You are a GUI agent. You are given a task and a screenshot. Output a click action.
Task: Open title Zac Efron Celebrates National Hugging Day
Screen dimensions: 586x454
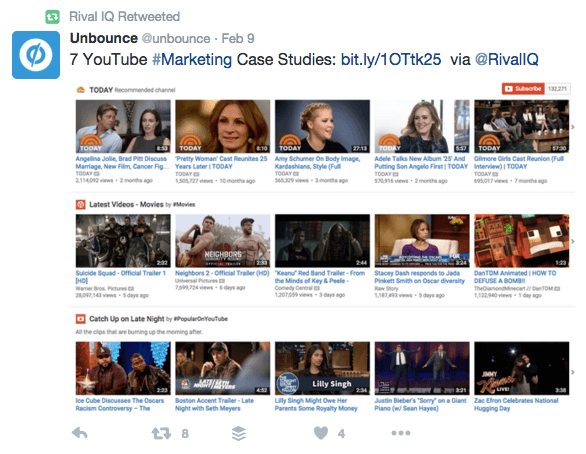click(516, 404)
